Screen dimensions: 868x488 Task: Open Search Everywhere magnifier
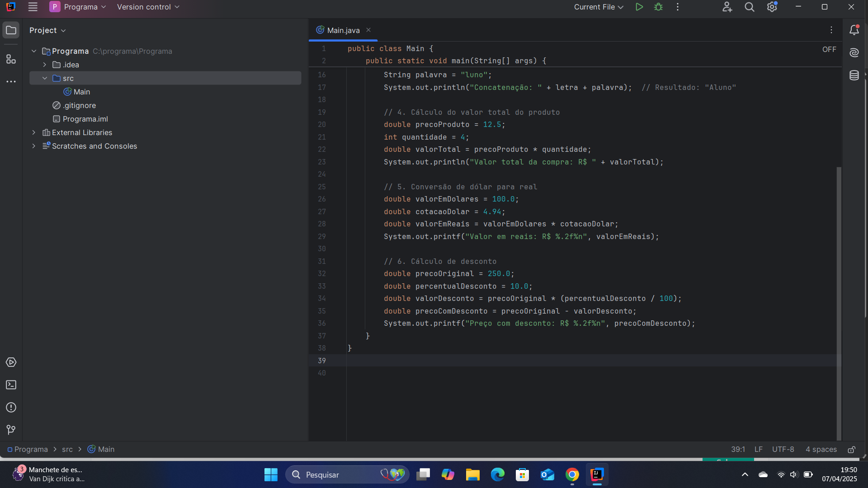click(x=750, y=7)
